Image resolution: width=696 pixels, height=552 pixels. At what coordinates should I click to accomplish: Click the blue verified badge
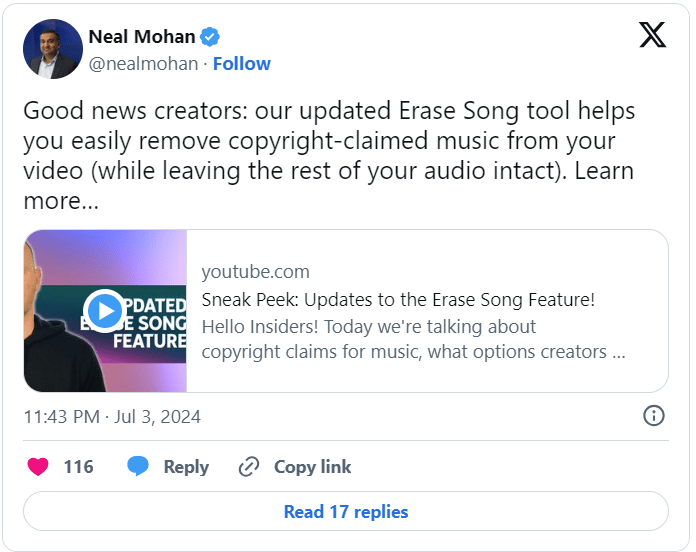tap(210, 37)
